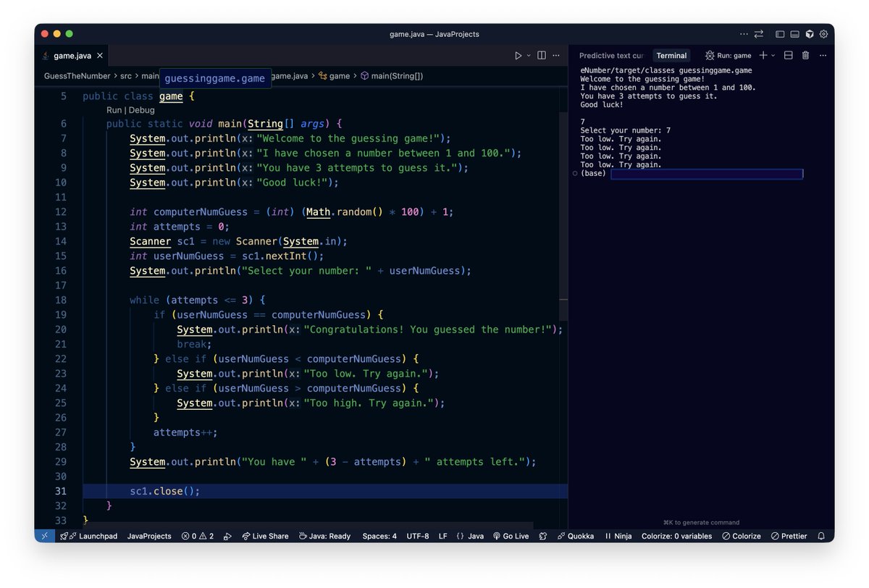Viewport: 869px width, 588px height.
Task: Create a new terminal with the plus icon
Action: click(763, 55)
